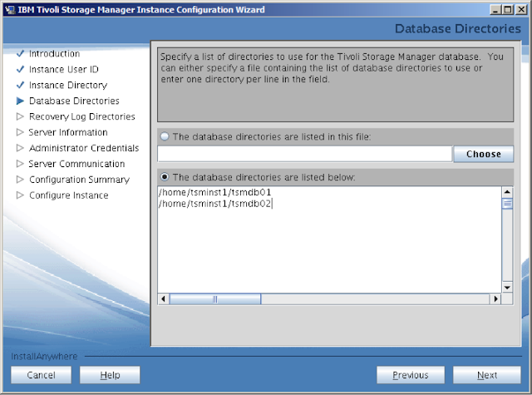Open Help for this wizard page
This screenshot has width=532, height=395.
(x=110, y=375)
